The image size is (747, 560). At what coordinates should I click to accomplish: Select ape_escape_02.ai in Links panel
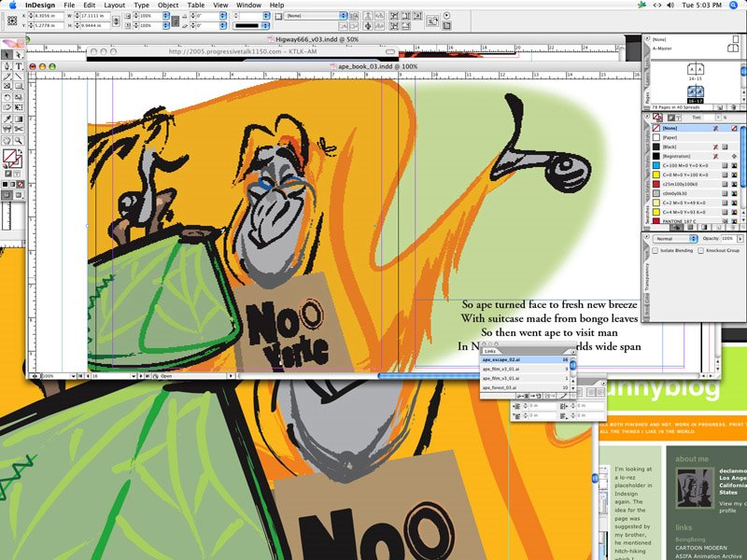click(x=526, y=360)
